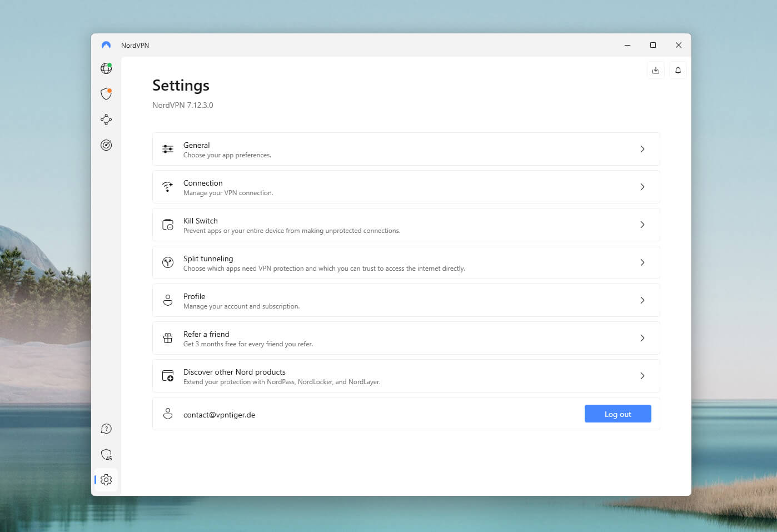Click the Settings heading
The width and height of the screenshot is (777, 532).
(181, 85)
